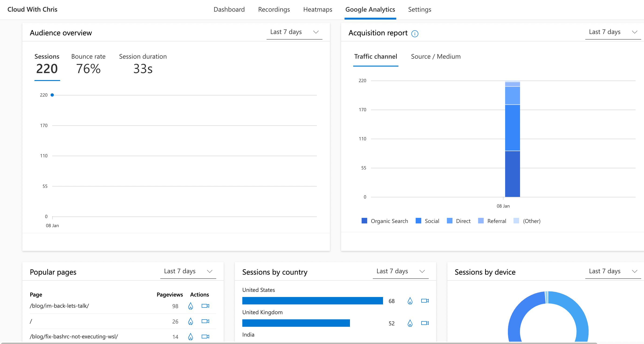644x344 pixels.
Task: Open recordings for /blog/im-back-lets-talk/ page
Action: pyautogui.click(x=205, y=306)
